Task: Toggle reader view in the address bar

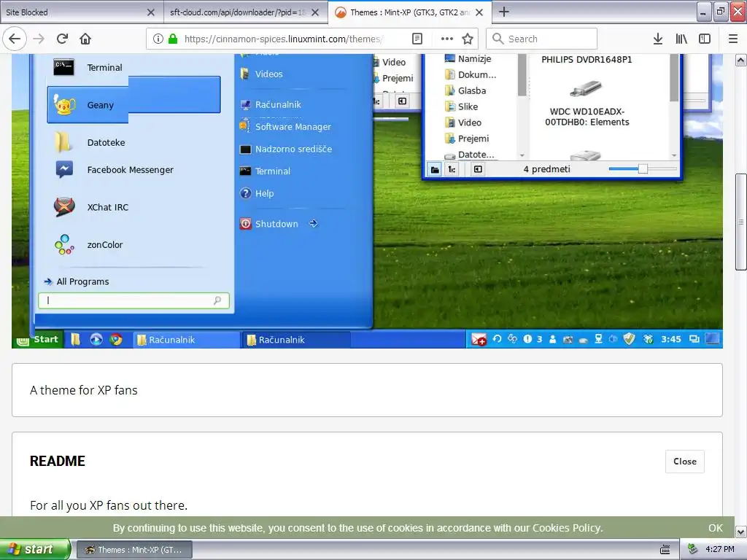Action: (417, 39)
